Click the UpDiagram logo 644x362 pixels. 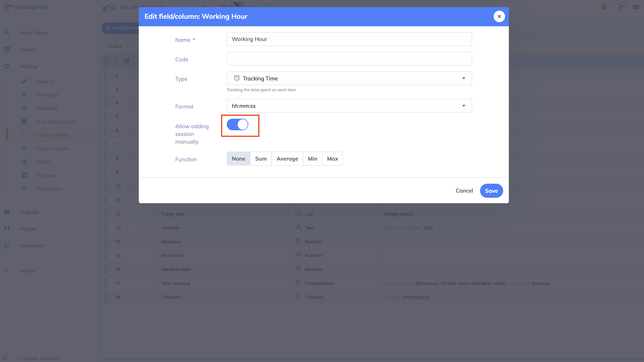(x=25, y=7)
